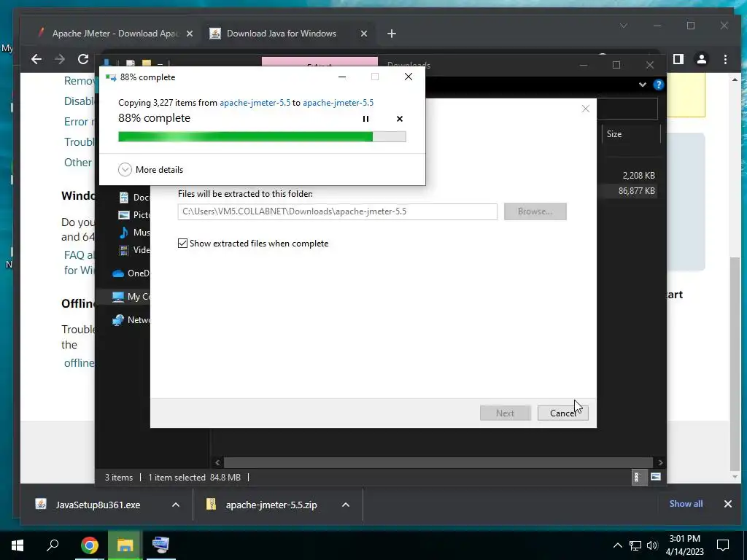Open File Explorer help icon
747x560 pixels.
tap(659, 85)
